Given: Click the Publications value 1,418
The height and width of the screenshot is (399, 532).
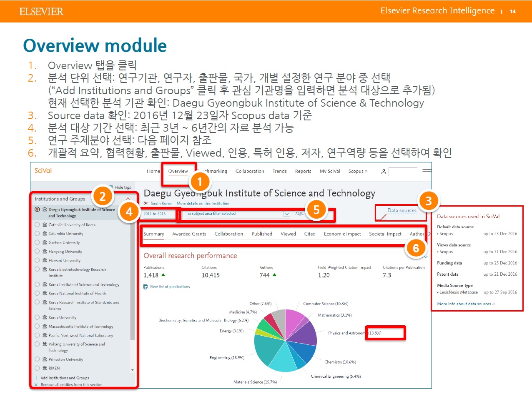Looking at the screenshot, I should pyautogui.click(x=151, y=275).
